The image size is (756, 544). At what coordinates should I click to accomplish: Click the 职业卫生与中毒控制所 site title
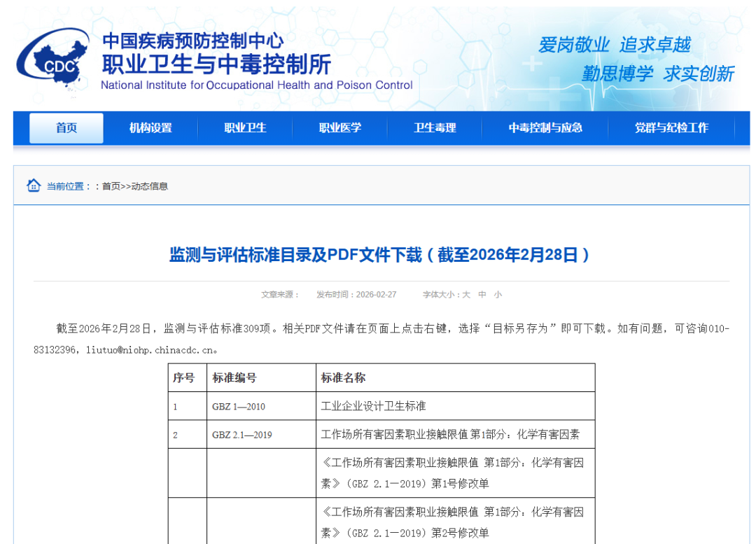(216, 64)
